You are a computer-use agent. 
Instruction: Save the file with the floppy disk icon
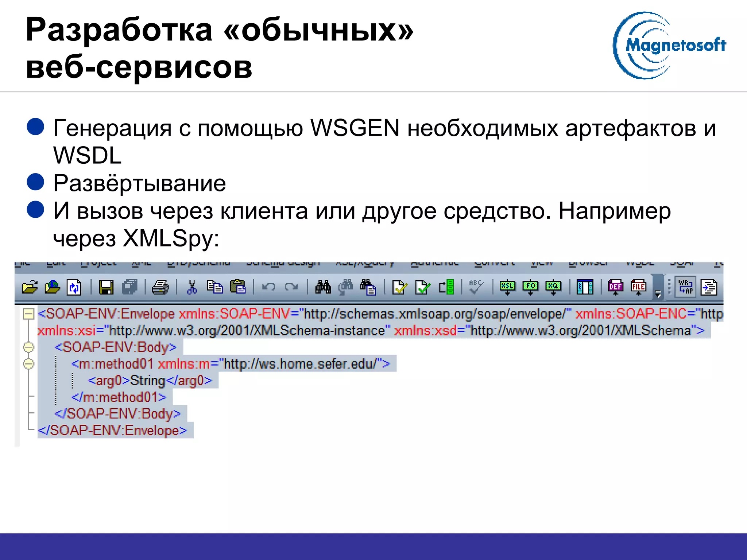click(106, 287)
